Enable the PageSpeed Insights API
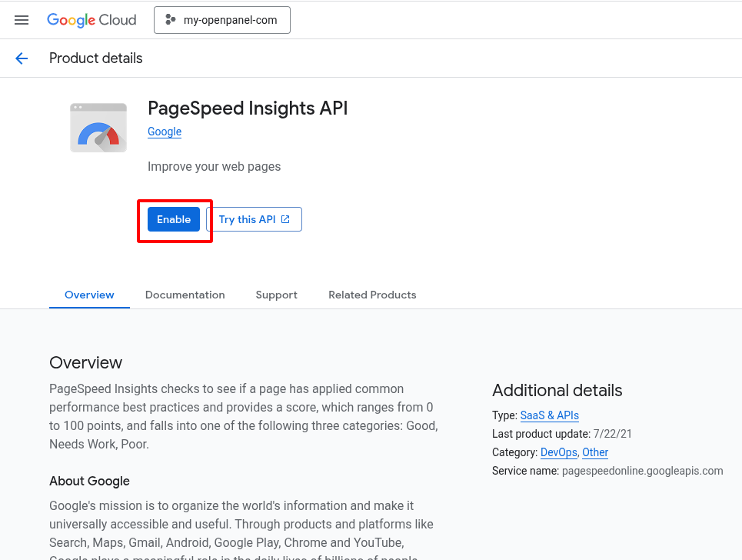 point(174,219)
